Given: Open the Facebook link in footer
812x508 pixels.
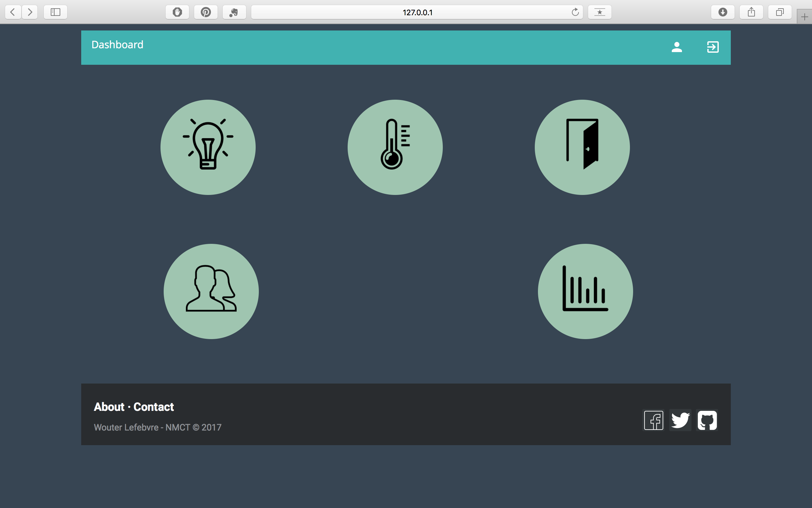Looking at the screenshot, I should coord(654,420).
